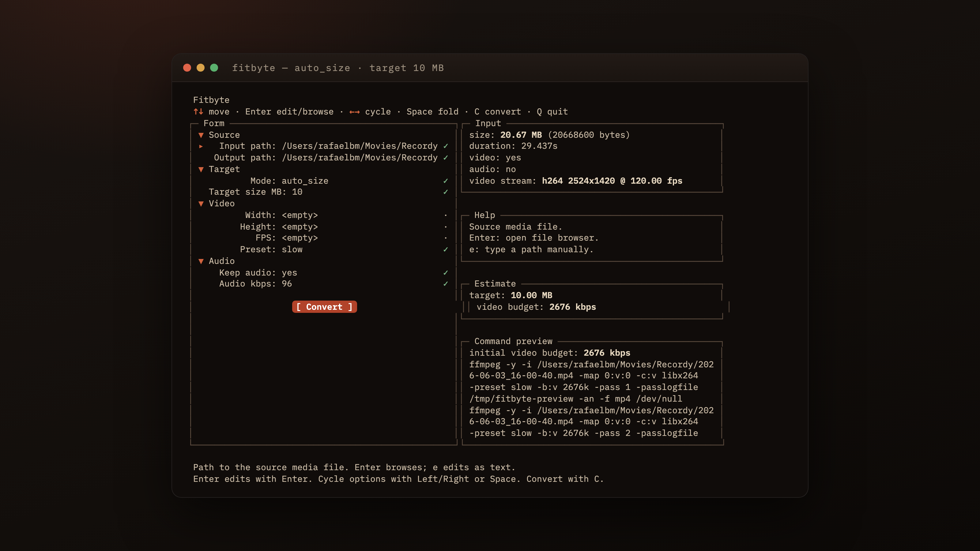This screenshot has width=980, height=551.
Task: Click the Estimate panel title
Action: tap(495, 284)
